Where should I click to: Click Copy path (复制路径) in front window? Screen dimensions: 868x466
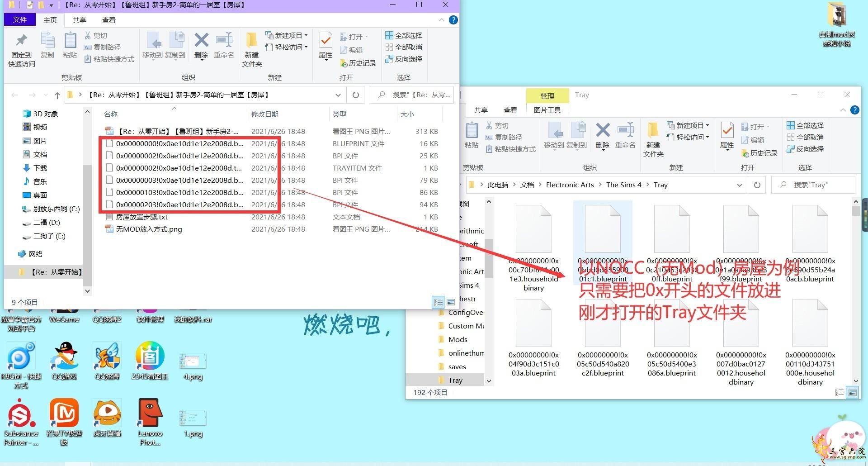click(x=102, y=47)
